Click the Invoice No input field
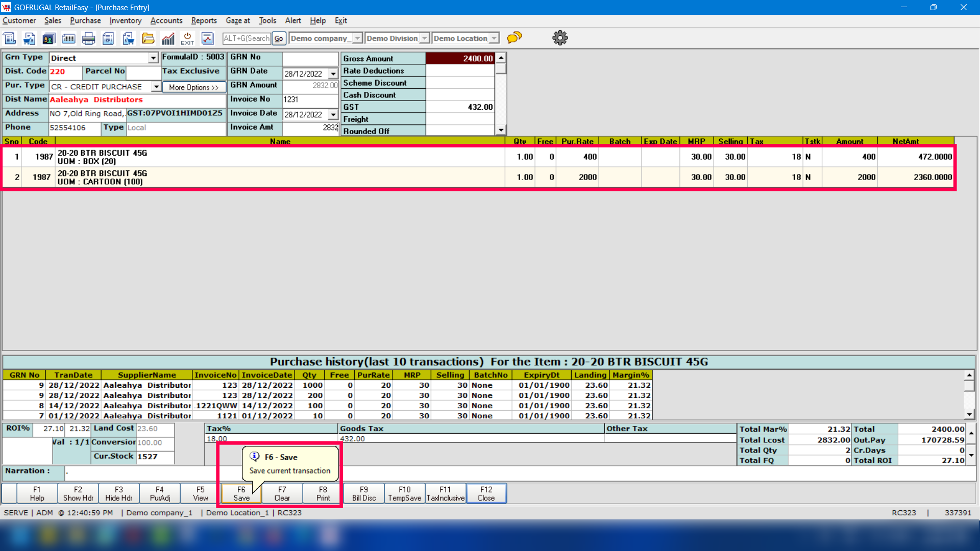Viewport: 980px width, 551px height. tap(309, 99)
